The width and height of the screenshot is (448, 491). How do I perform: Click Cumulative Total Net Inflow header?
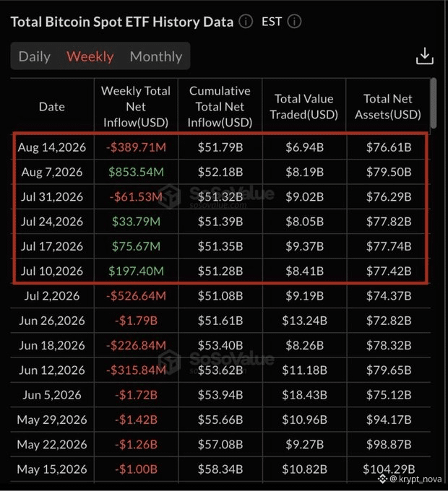coord(220,107)
